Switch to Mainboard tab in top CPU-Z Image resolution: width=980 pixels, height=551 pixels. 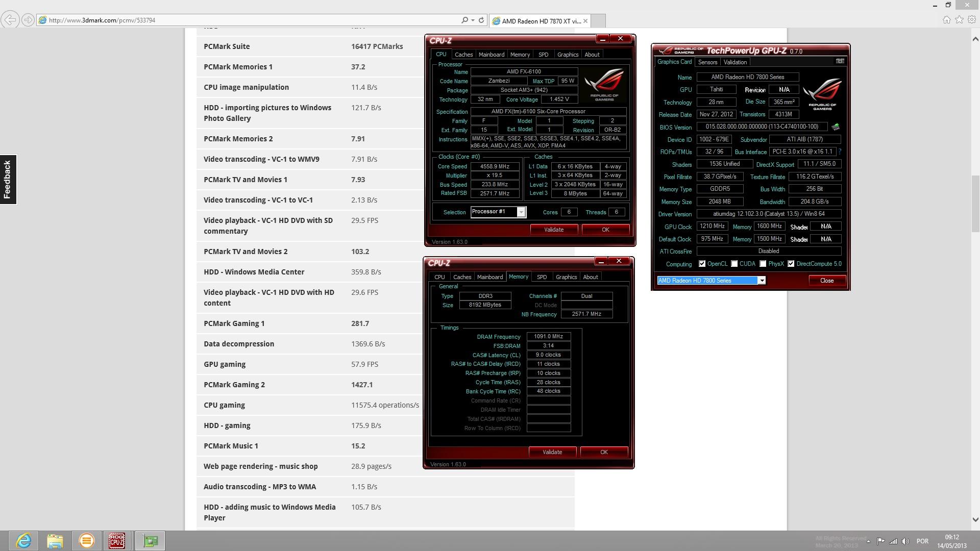tap(491, 55)
